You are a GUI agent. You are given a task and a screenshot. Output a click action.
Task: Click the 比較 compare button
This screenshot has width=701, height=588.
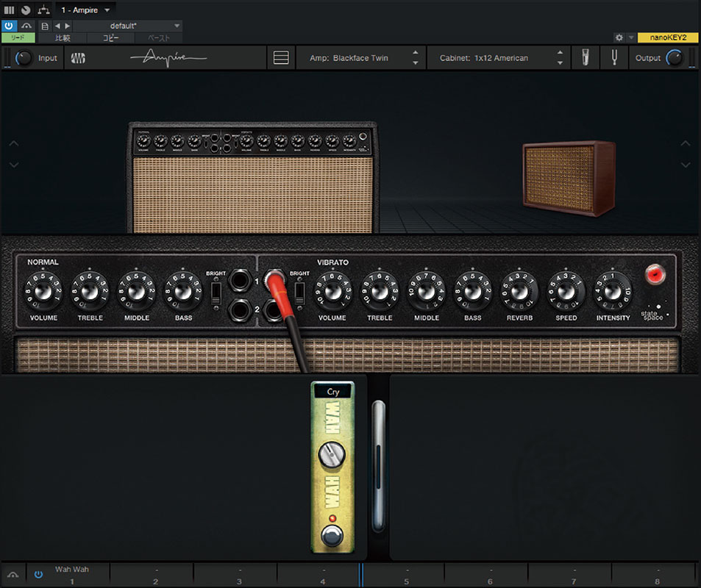tap(63, 38)
